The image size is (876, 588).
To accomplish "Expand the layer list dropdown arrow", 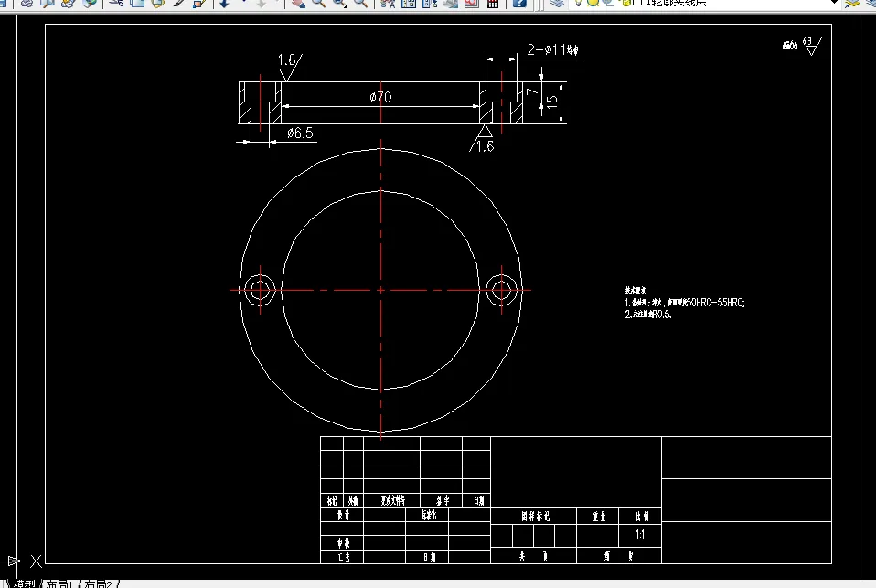I will (834, 3).
